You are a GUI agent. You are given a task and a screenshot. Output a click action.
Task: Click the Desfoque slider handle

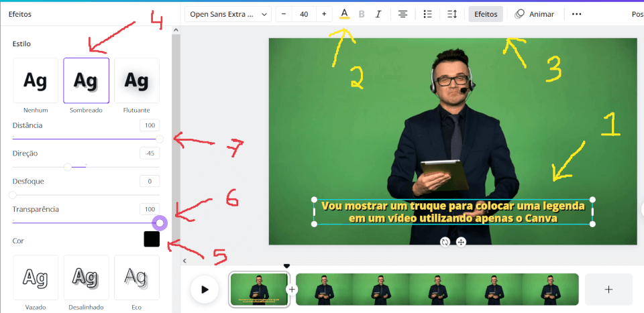point(12,195)
